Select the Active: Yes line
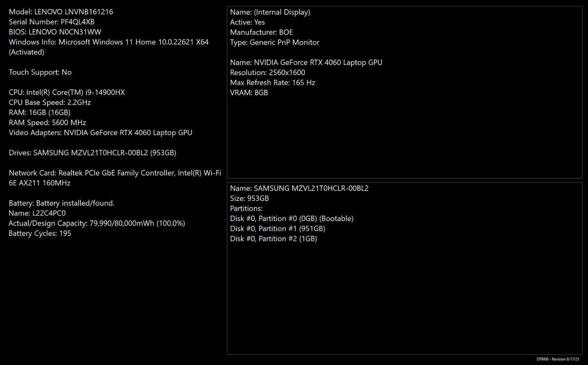 point(247,22)
